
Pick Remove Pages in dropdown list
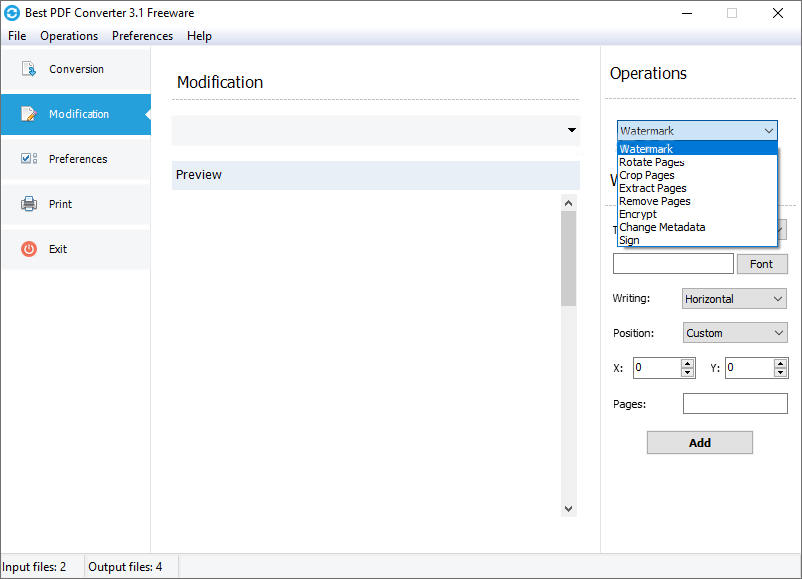(x=697, y=201)
